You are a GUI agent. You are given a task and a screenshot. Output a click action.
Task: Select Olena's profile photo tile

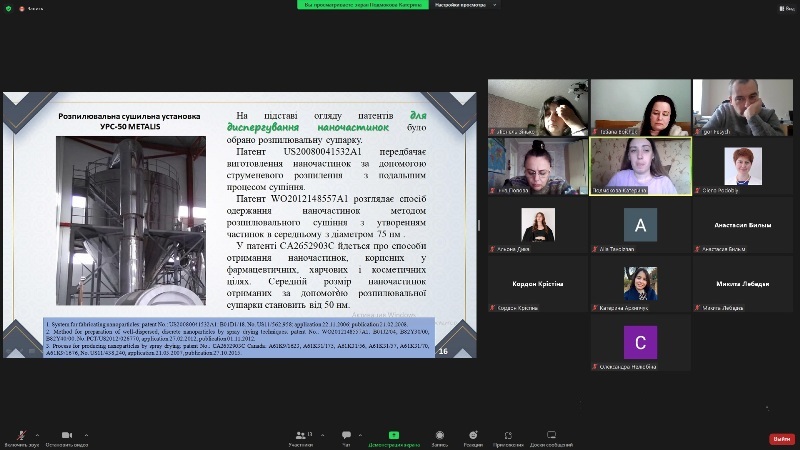point(742,166)
